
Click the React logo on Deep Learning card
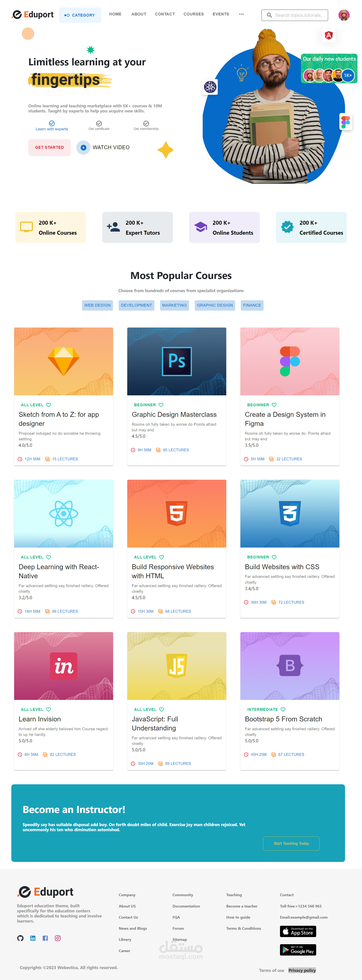tap(64, 514)
